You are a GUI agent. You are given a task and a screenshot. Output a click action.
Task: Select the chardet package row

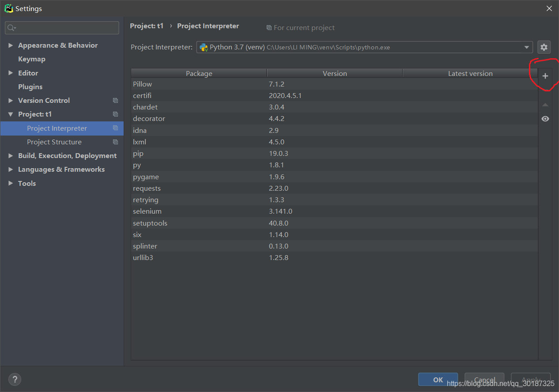(x=334, y=107)
